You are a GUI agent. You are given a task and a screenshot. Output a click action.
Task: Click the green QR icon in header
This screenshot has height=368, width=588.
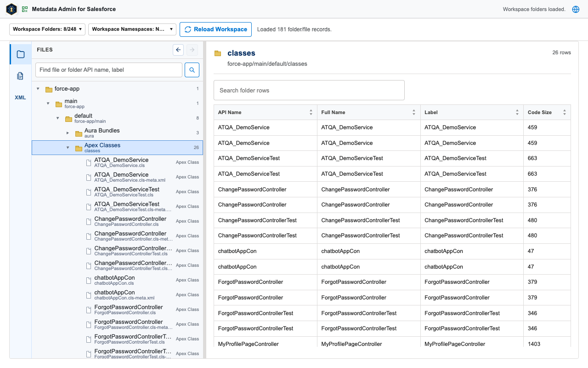tap(25, 9)
